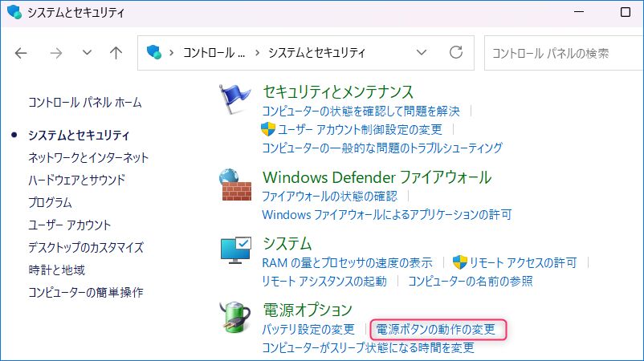Image resolution: width=644 pixels, height=361 pixels.
Task: Select ハードウェアとサウンド in the sidebar
Action: 76,180
